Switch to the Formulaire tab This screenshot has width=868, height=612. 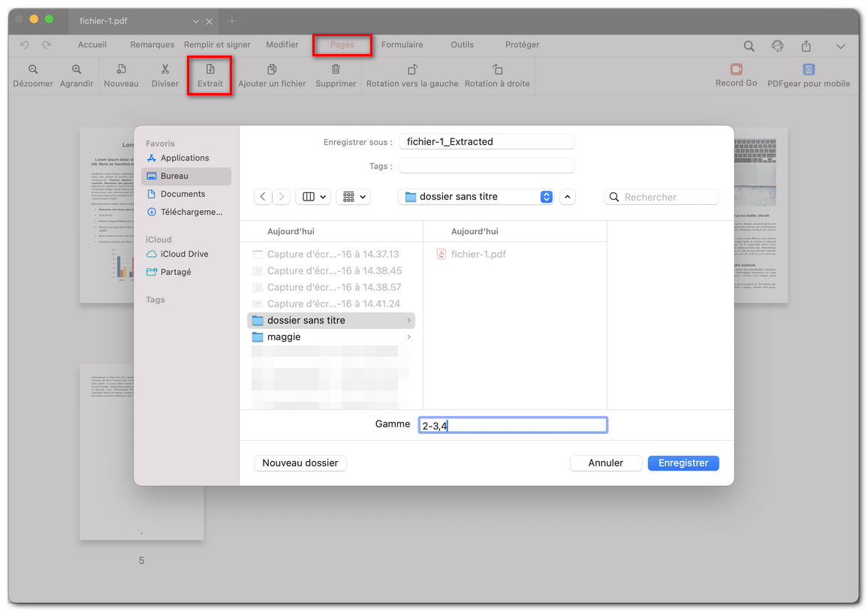tap(402, 44)
